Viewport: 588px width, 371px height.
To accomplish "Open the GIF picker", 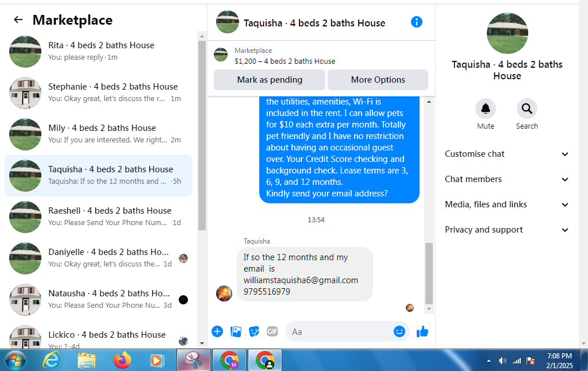I will 272,331.
